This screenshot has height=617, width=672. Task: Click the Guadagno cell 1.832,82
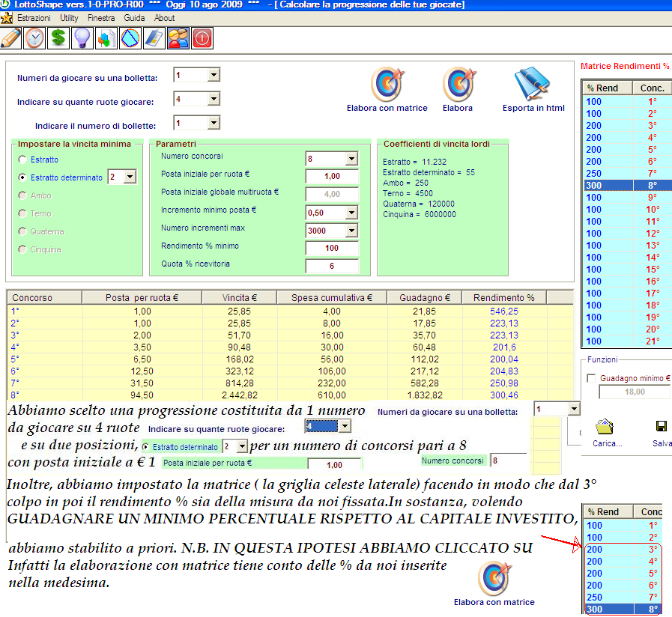coord(425,395)
